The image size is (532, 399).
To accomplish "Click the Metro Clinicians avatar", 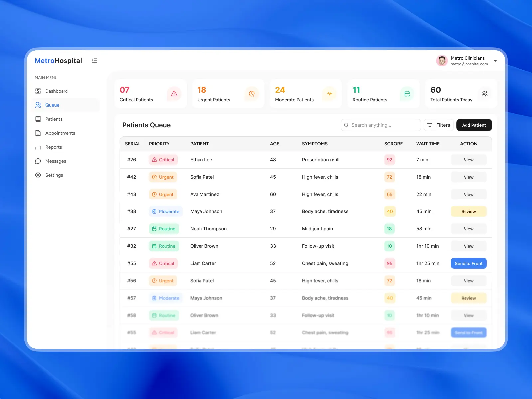I will coord(442,61).
